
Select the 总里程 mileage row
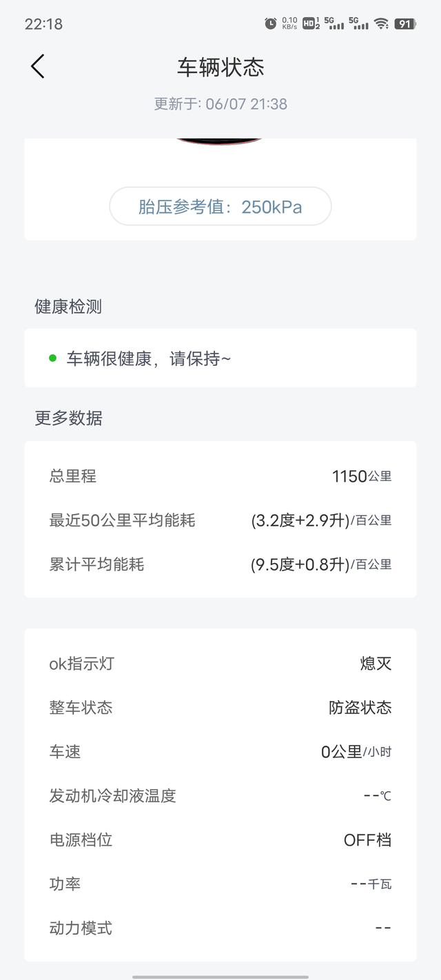[x=220, y=476]
